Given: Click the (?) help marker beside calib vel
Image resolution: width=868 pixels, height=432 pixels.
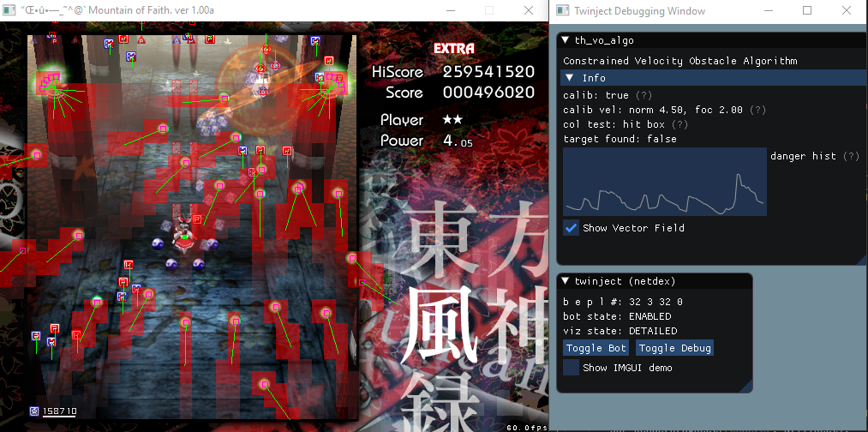Looking at the screenshot, I should tap(757, 111).
